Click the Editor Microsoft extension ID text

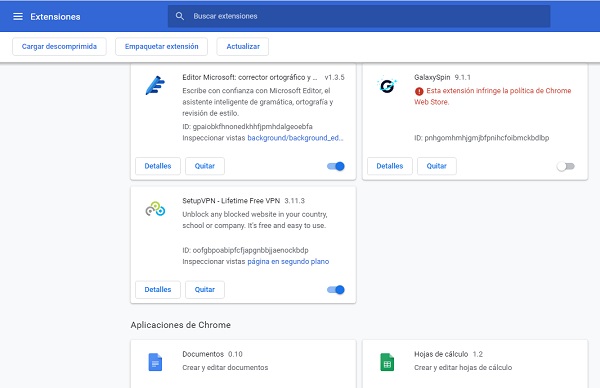[248, 126]
